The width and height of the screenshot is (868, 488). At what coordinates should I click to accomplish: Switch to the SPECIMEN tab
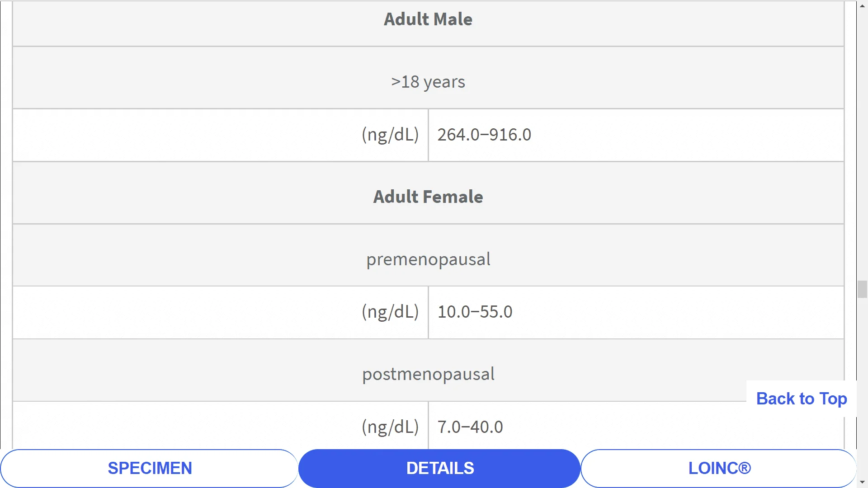point(149,468)
